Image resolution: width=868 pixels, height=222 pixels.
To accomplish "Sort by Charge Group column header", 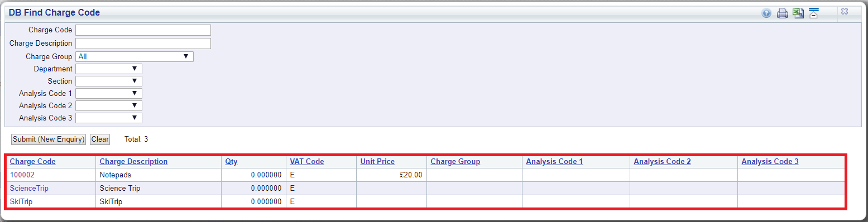I will 455,162.
